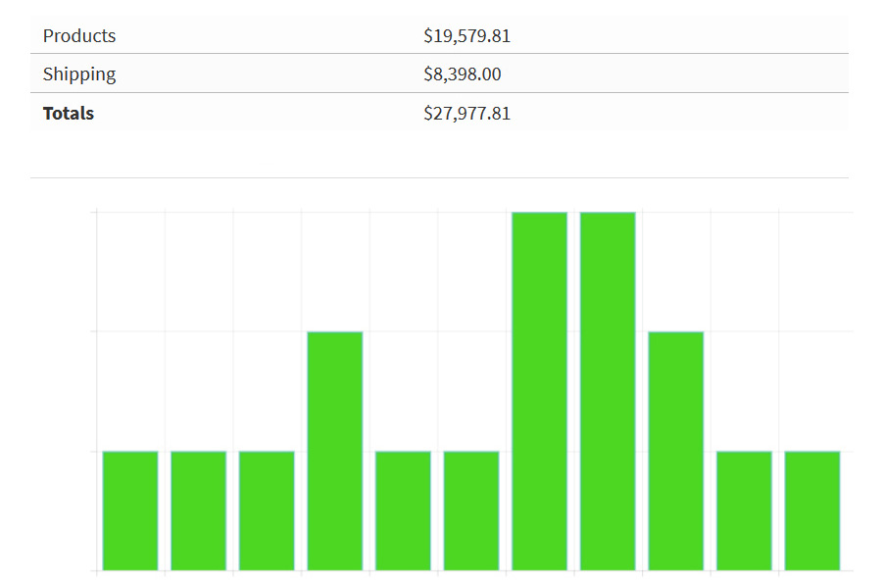Select the $8,398.00 shipping amount

[x=463, y=74]
